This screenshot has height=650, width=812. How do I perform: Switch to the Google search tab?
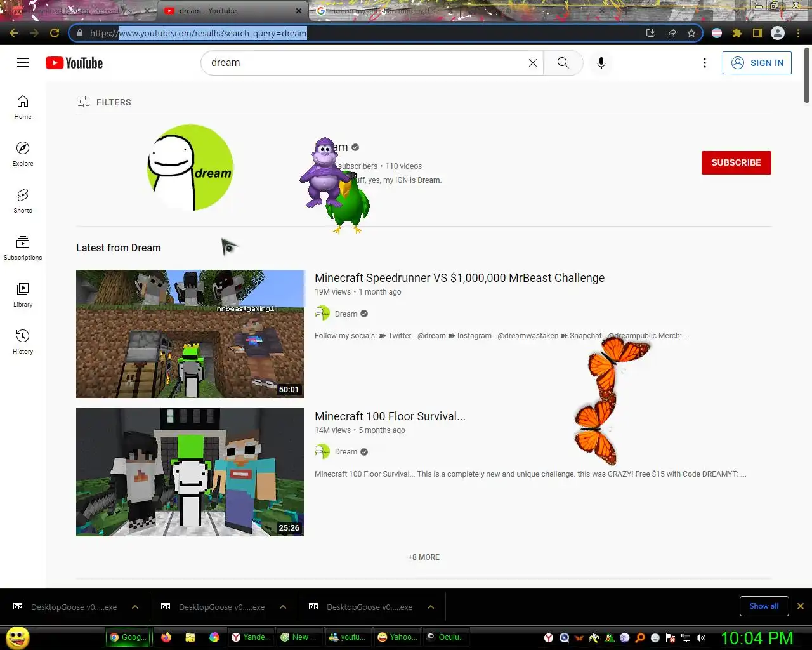click(386, 11)
